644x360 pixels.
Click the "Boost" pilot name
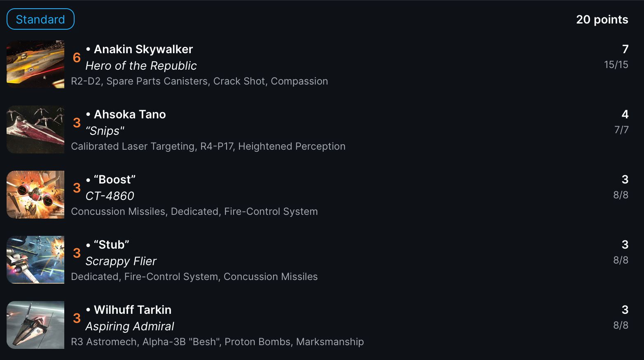pos(115,179)
